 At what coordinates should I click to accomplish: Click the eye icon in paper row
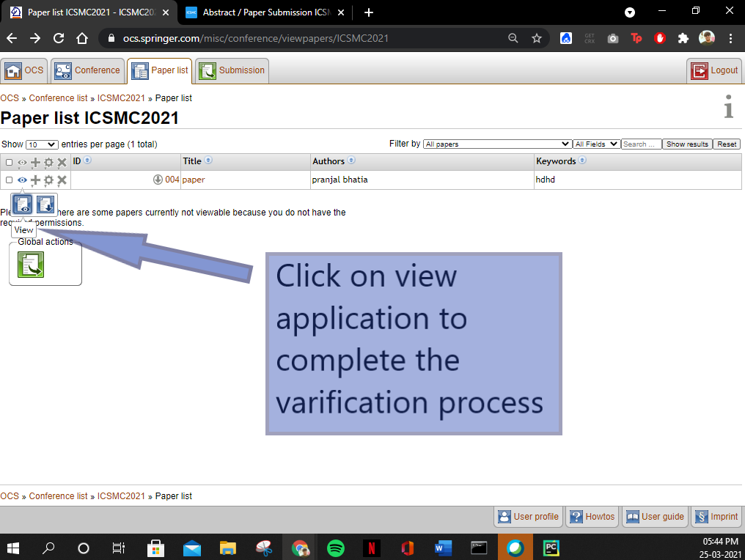click(x=23, y=180)
